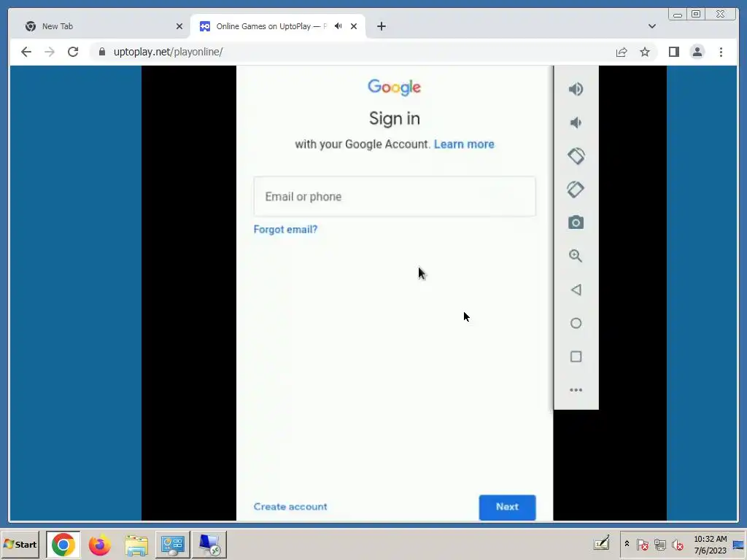Tap the Android back triangle button
The width and height of the screenshot is (747, 560).
coord(576,289)
